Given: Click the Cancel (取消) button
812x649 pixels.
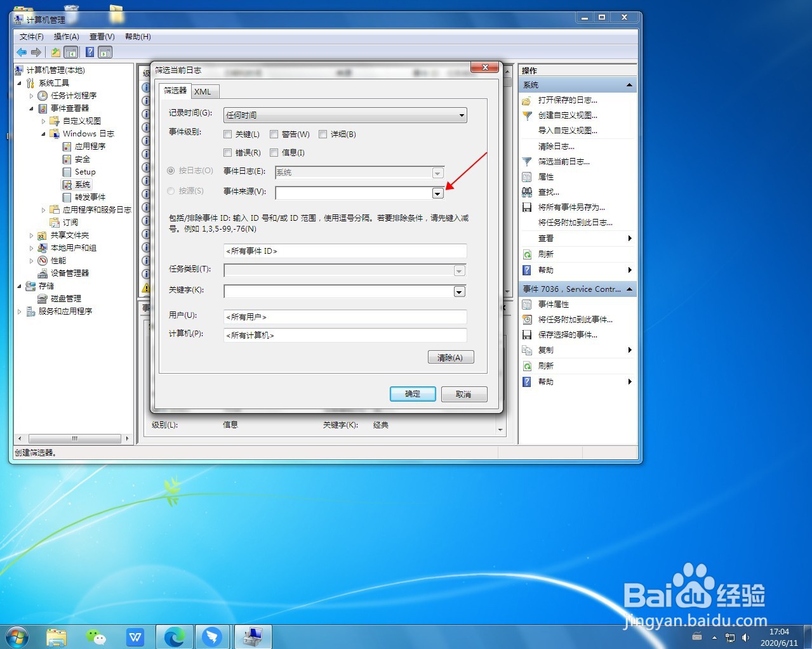Looking at the screenshot, I should point(464,394).
